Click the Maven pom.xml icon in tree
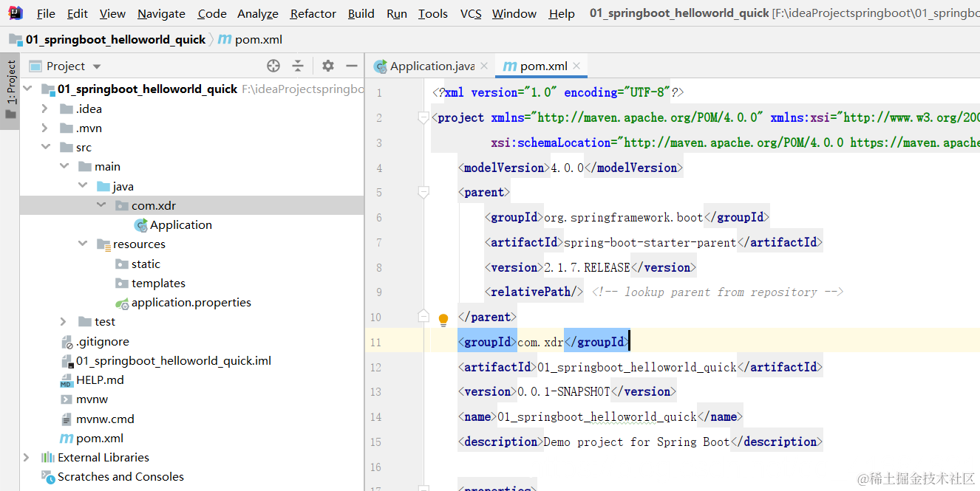This screenshot has width=980, height=491. pyautogui.click(x=67, y=439)
